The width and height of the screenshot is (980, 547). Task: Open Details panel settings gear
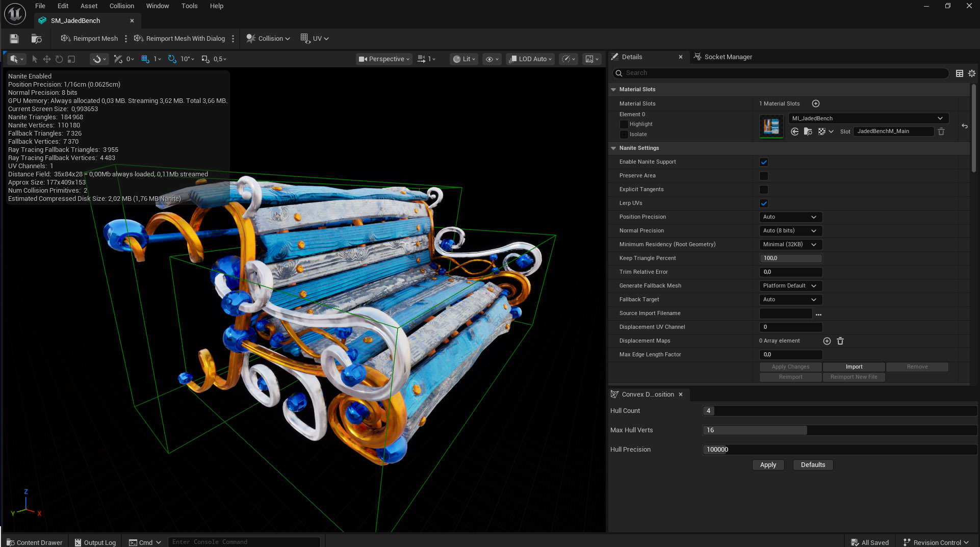tap(972, 73)
